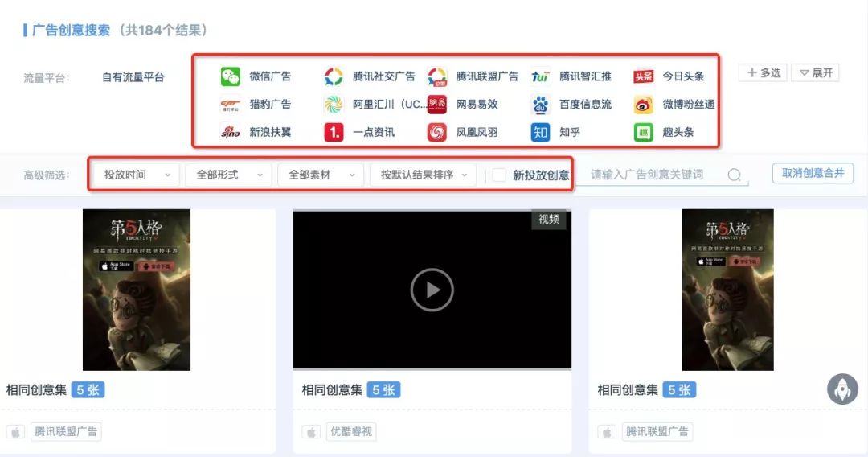Click the 趣头条 label
The width and height of the screenshot is (868, 457).
(x=678, y=133)
